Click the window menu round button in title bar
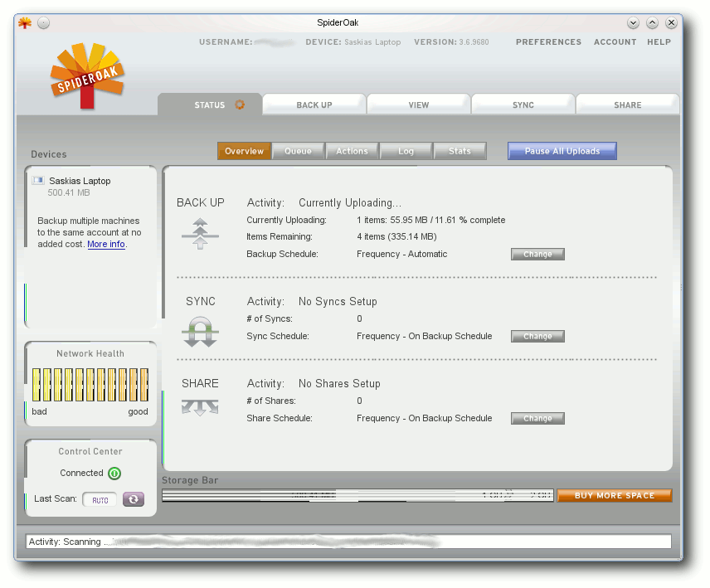 pyautogui.click(x=43, y=22)
